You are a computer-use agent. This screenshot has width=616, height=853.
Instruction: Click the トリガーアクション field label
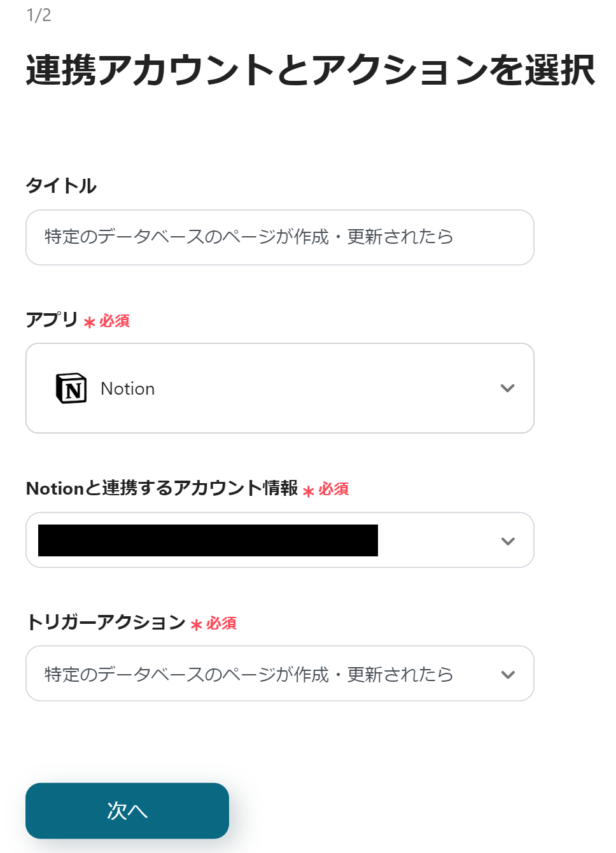pyautogui.click(x=106, y=622)
